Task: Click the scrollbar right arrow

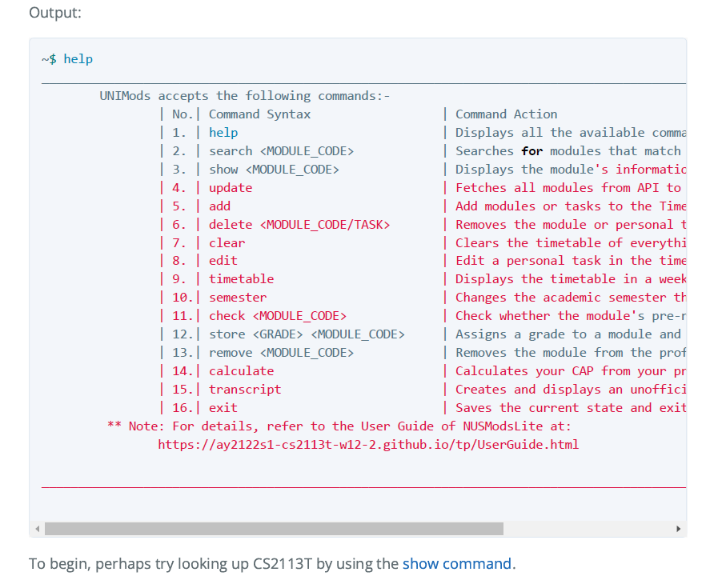Action: pyautogui.click(x=678, y=529)
